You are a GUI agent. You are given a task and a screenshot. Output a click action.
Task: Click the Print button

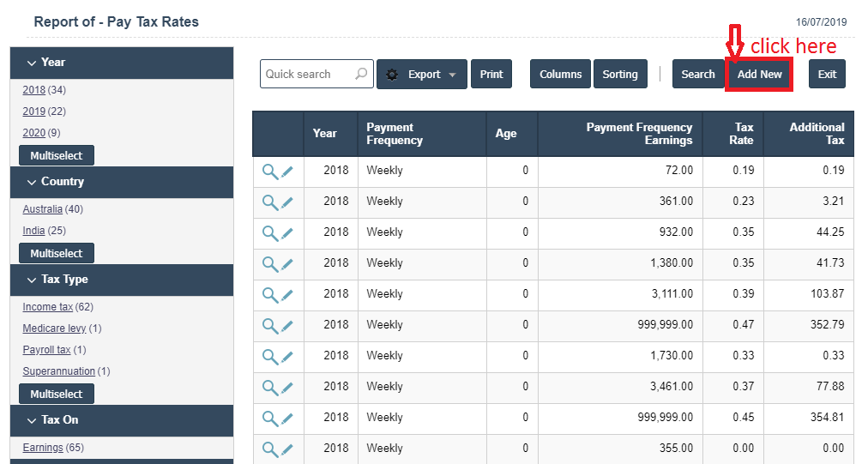click(491, 74)
